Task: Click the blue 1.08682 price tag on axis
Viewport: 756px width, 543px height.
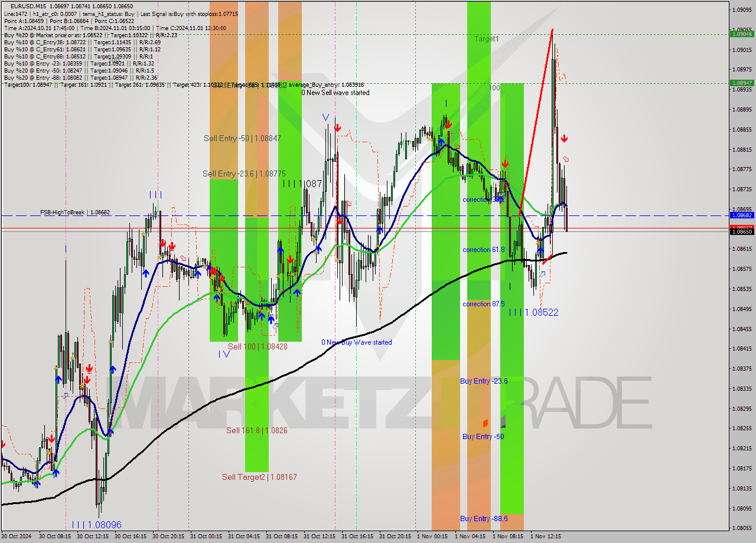Action: coord(742,215)
